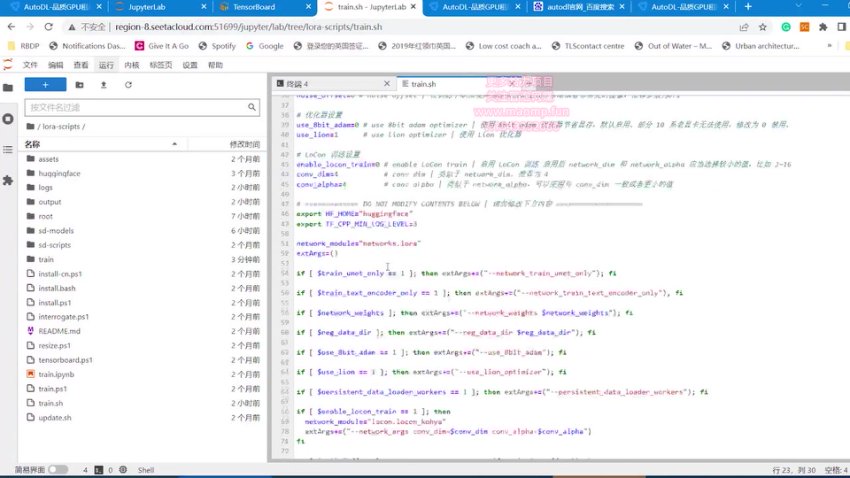The image size is (850, 478).
Task: Open the File Browser sidebar icon
Action: pos(8,87)
